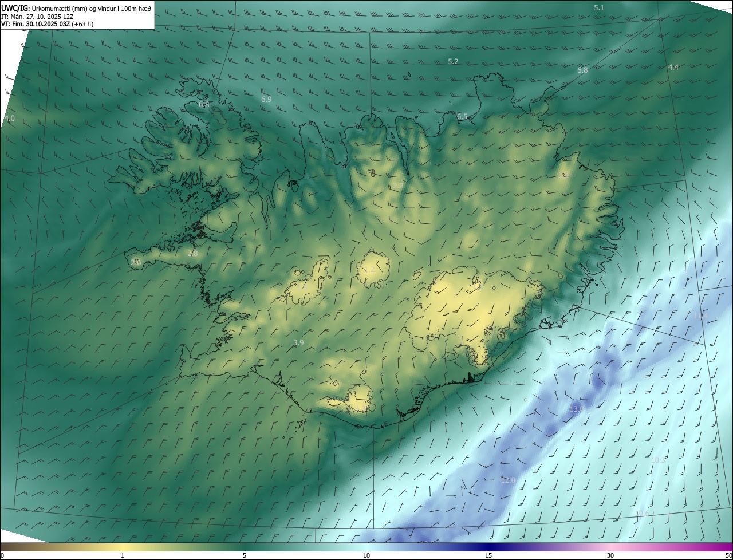733x560 pixels.
Task: Click the map value '4.4'
Action: tap(673, 67)
